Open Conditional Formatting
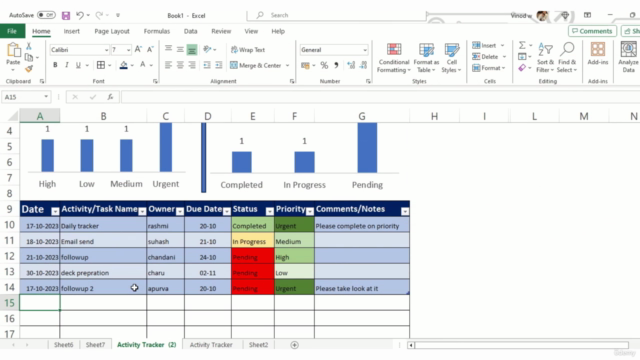Screen dimensions: 640x360 point(393,58)
